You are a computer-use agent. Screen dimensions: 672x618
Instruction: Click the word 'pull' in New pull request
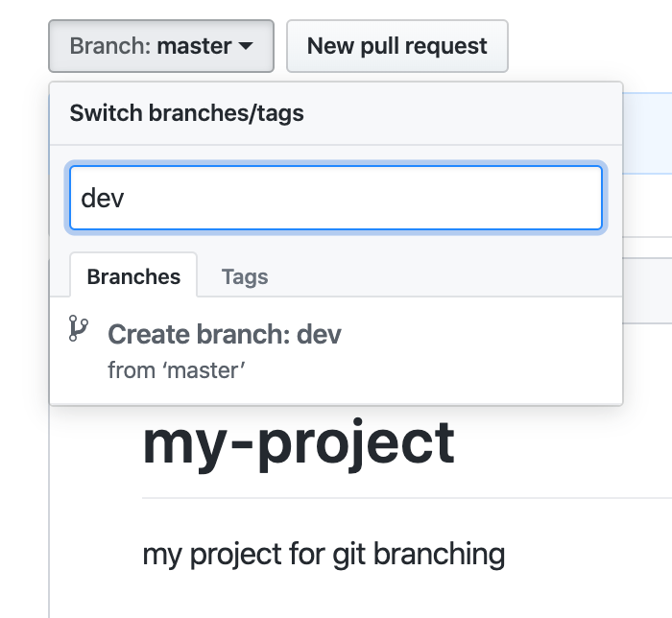point(398,46)
